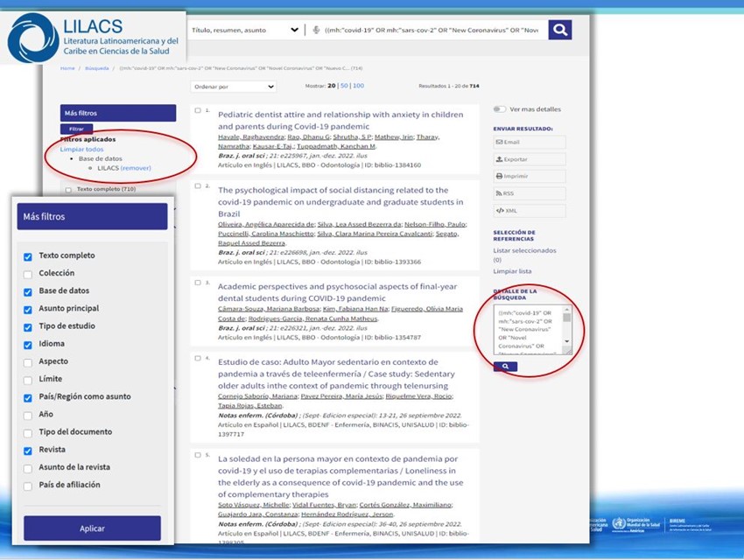Viewport: 744px width, 560px height.
Task: Open the RSS feed button
Action: click(x=529, y=193)
